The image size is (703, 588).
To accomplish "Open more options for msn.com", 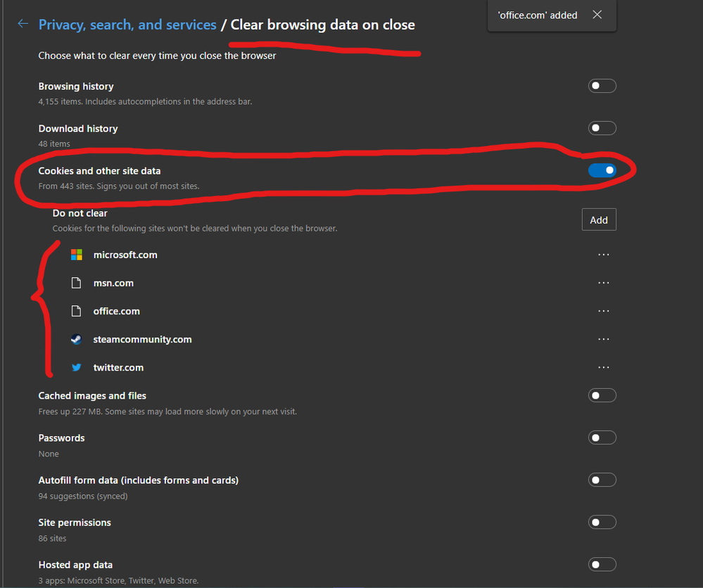I will tap(604, 283).
